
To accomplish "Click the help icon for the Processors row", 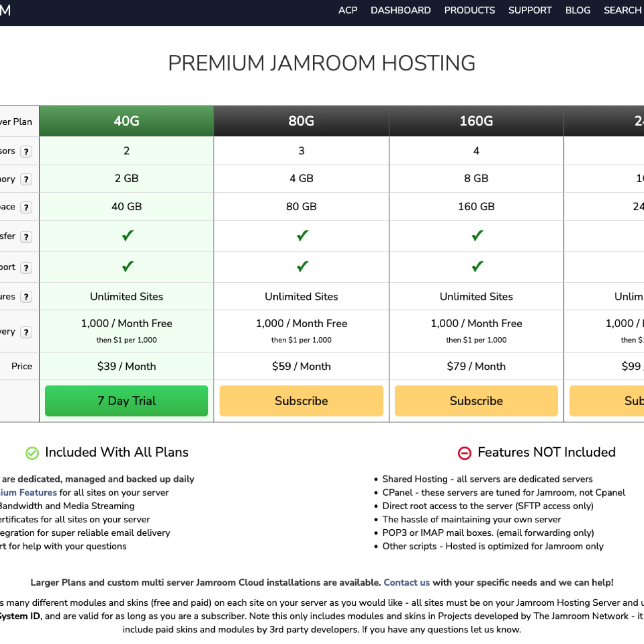I will click(x=26, y=151).
